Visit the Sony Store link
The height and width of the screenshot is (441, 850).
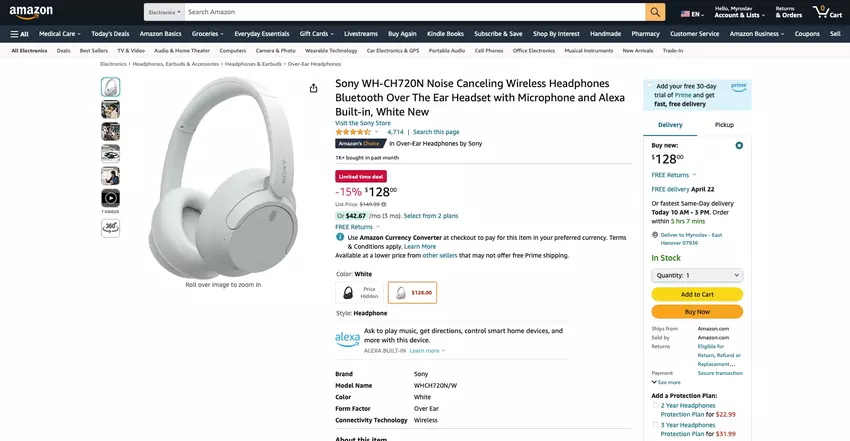pos(363,122)
